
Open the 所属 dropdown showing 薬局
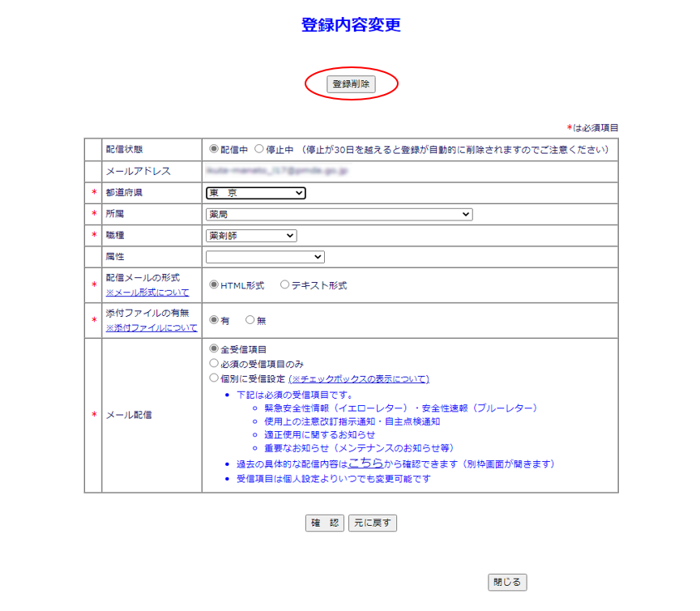pyautogui.click(x=339, y=215)
